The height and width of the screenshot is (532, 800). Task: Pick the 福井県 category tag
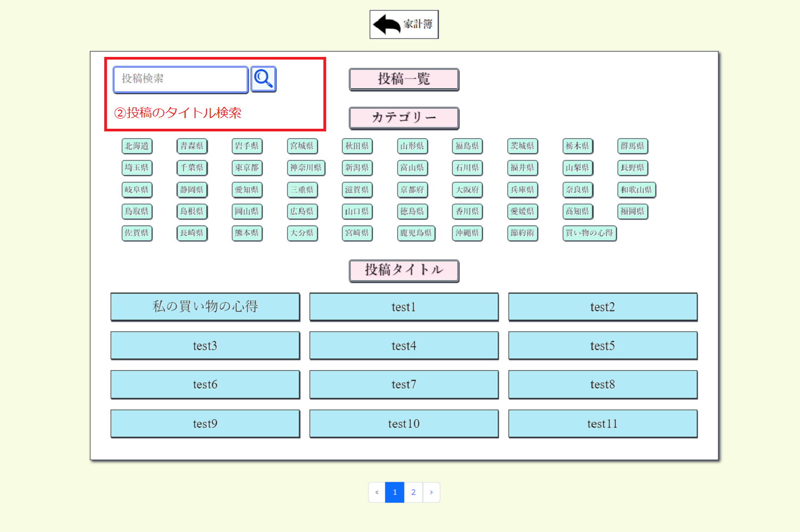click(523, 168)
